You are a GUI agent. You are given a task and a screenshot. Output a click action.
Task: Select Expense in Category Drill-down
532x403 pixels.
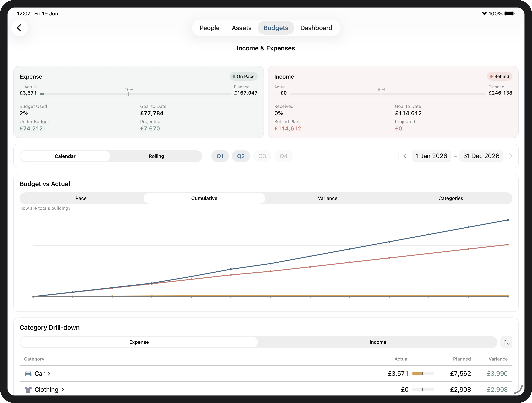[x=139, y=342]
